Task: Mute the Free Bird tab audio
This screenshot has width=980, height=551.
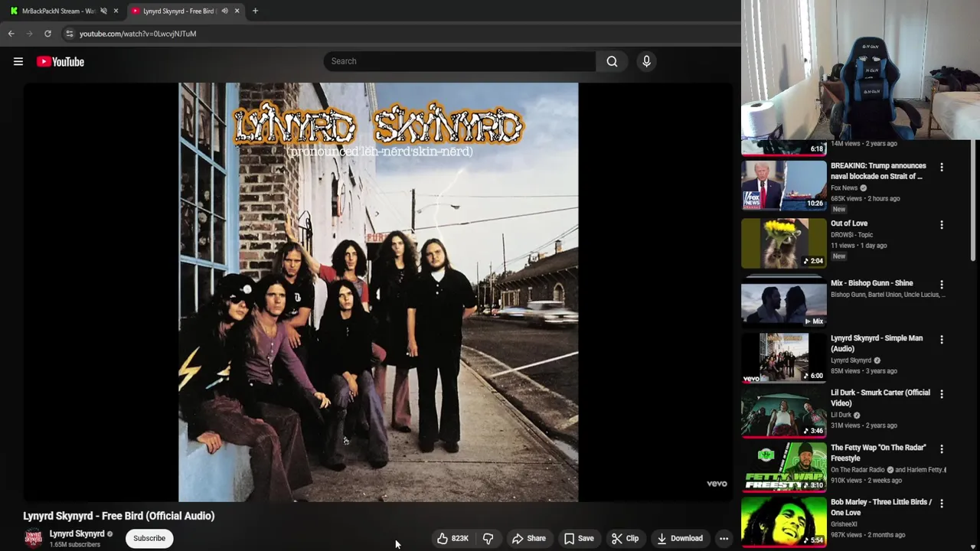Action: 224,11
